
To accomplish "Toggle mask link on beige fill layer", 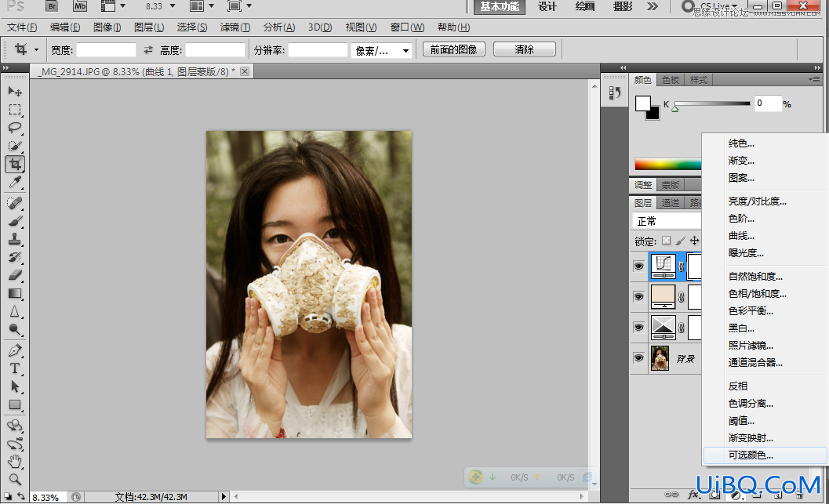I will [682, 297].
